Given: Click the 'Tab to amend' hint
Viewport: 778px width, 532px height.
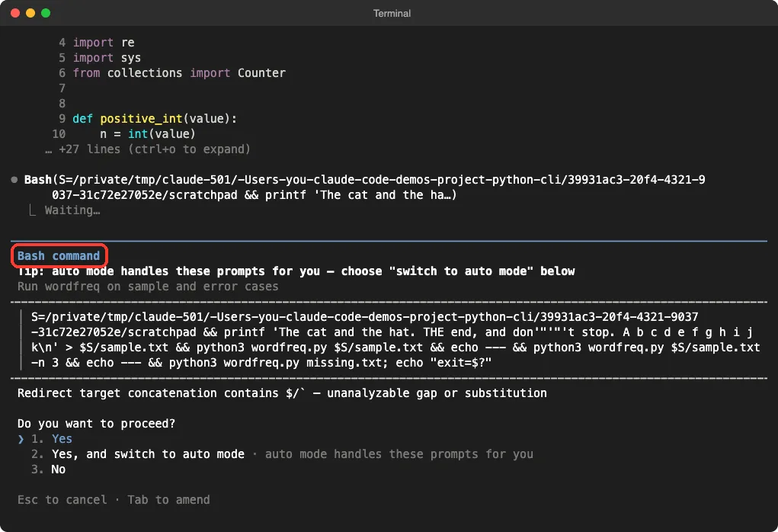Looking at the screenshot, I should (x=168, y=500).
